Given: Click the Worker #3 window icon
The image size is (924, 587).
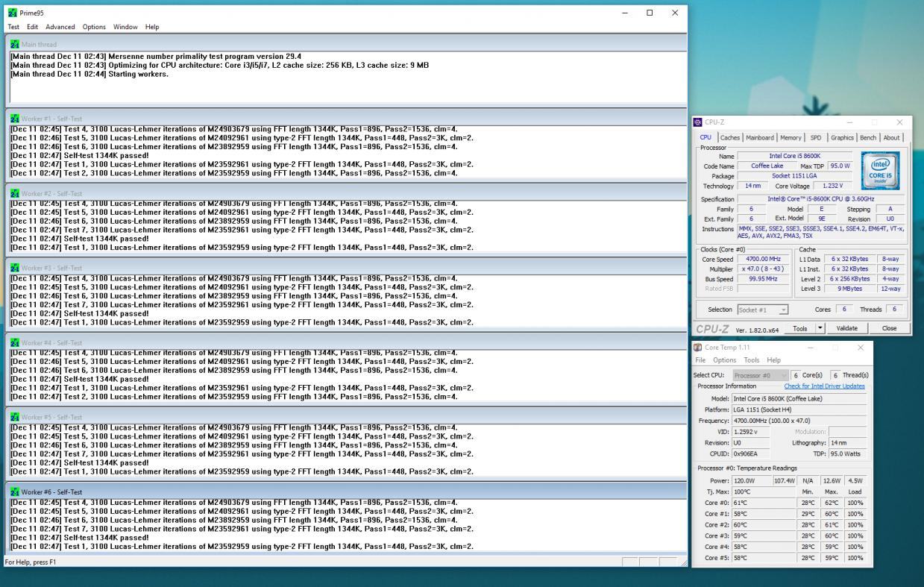Looking at the screenshot, I should pos(15,268).
